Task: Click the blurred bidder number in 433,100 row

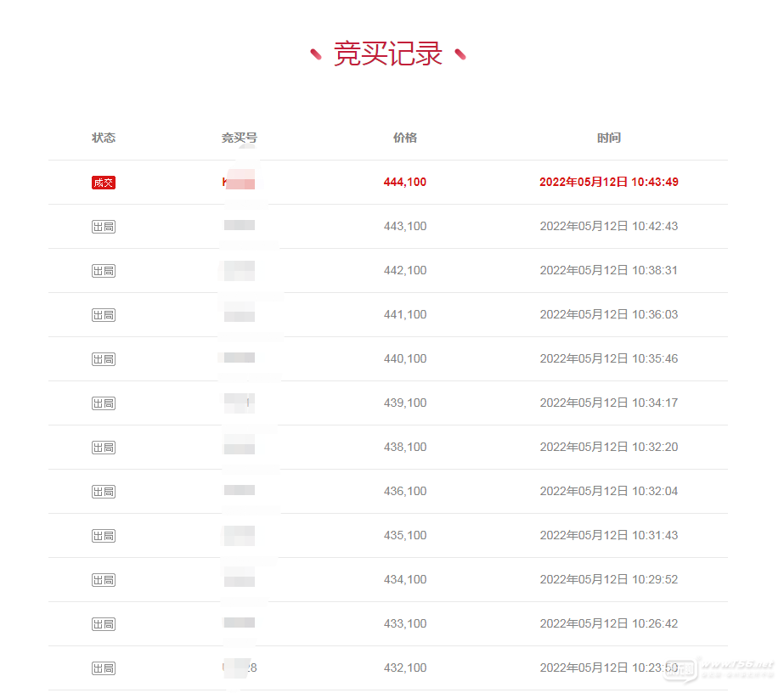Action: (x=239, y=623)
